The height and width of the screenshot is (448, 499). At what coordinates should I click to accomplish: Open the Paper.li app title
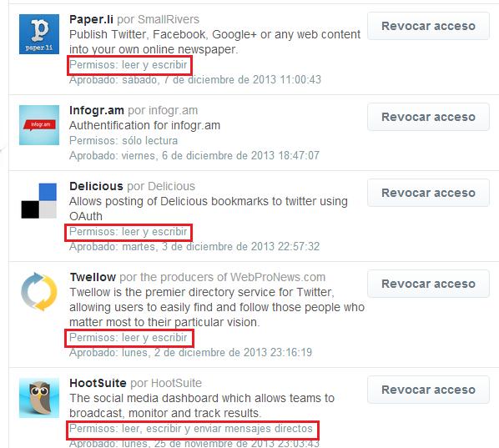point(91,19)
